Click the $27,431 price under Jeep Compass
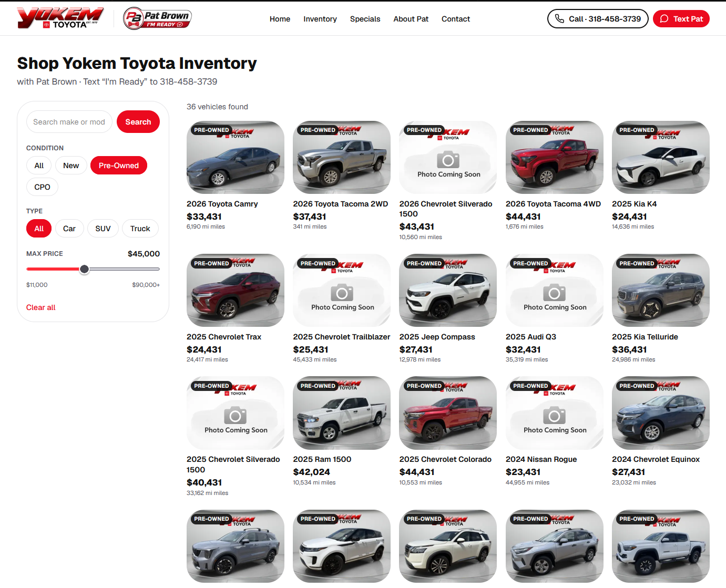726x588 pixels. point(416,349)
